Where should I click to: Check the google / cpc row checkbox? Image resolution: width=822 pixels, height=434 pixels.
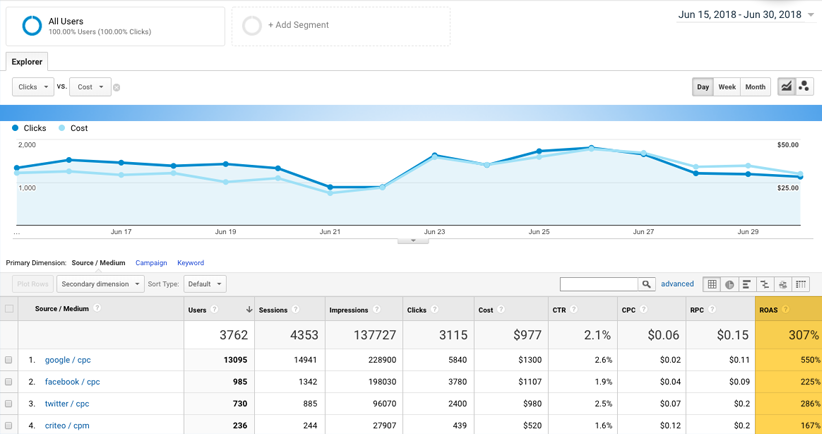pyautogui.click(x=9, y=360)
